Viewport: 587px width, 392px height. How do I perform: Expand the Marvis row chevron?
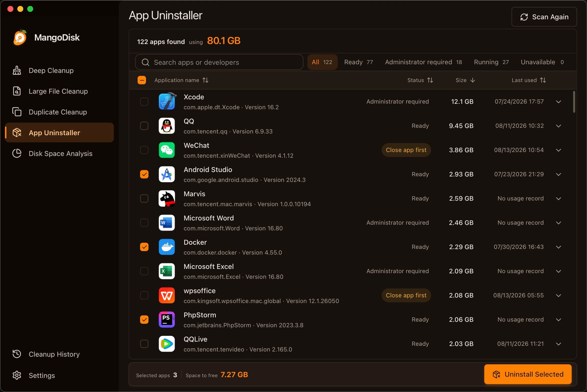coord(559,199)
